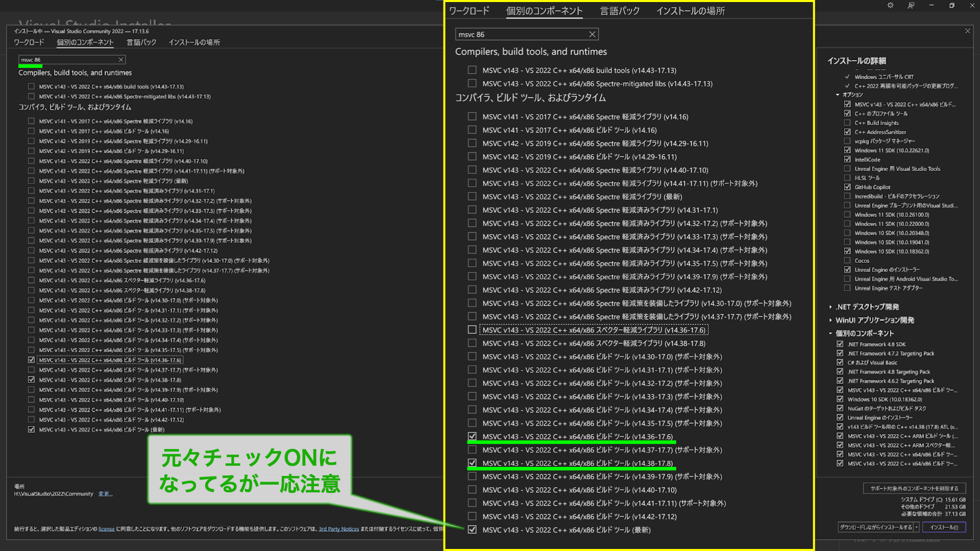Toggle v14.36-17.6 ビルド ツール in enlarged panel
The height and width of the screenshot is (551, 980).
pyautogui.click(x=472, y=436)
